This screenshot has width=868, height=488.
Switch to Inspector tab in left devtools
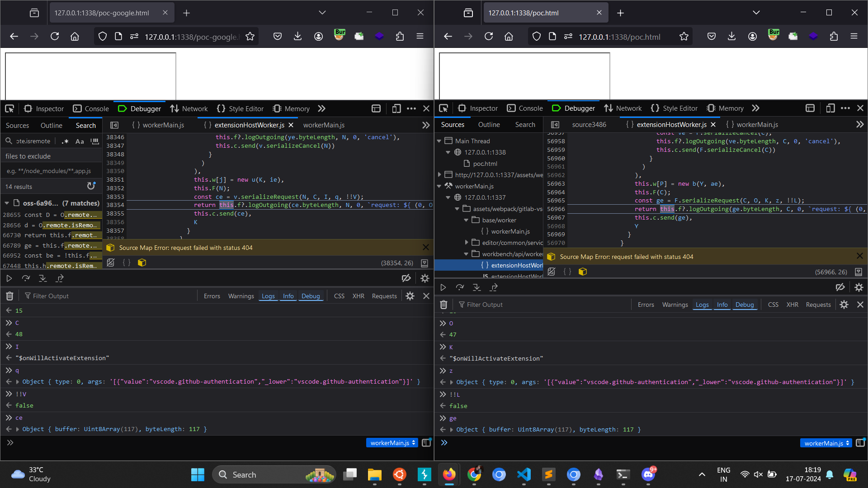click(44, 108)
